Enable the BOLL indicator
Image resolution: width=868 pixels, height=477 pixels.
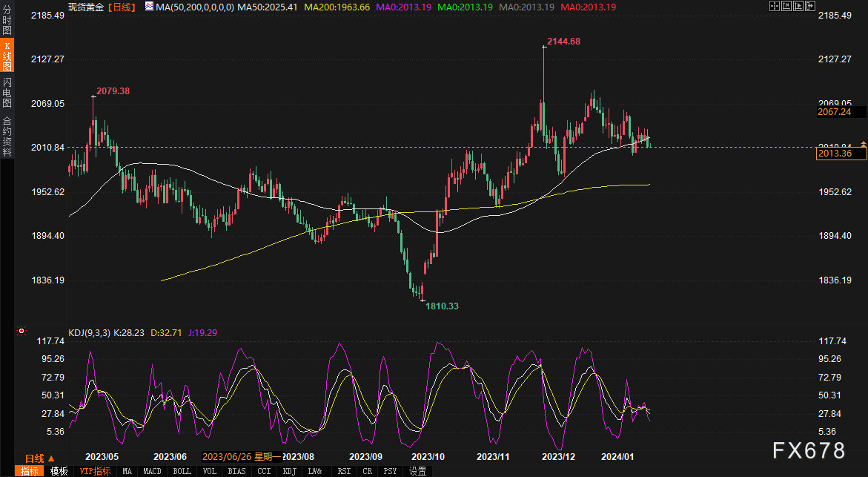pyautogui.click(x=182, y=471)
